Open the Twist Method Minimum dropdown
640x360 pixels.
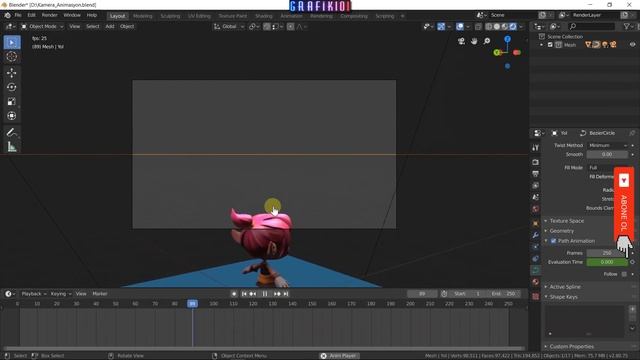[x=607, y=145]
